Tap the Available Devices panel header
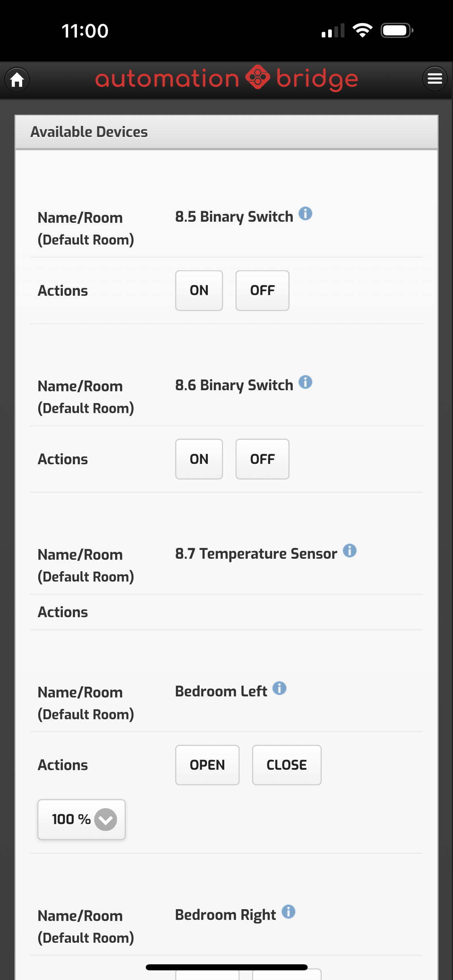The height and width of the screenshot is (980, 453). [x=226, y=132]
